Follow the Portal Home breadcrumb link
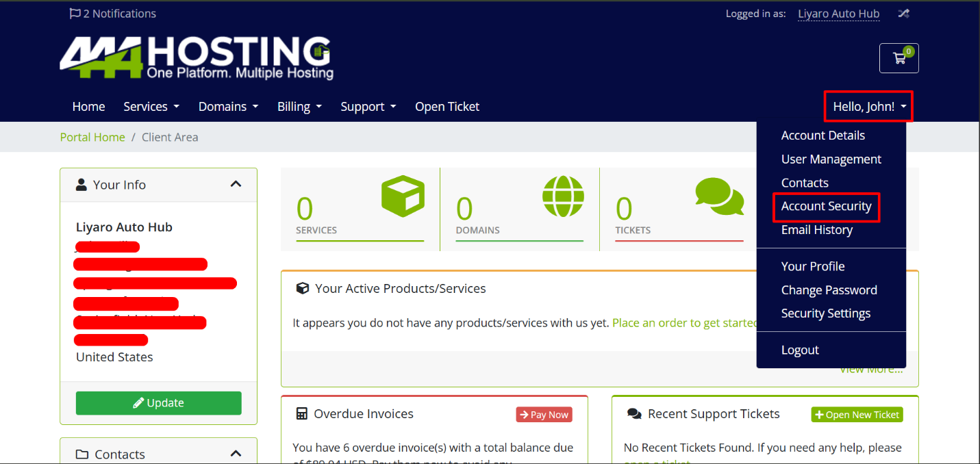 pos(92,137)
